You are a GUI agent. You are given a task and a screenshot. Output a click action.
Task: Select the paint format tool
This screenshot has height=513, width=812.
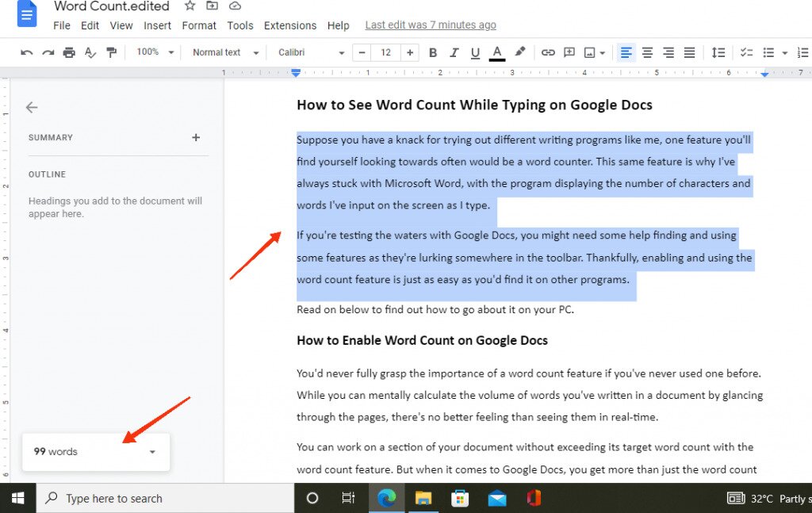(x=112, y=52)
